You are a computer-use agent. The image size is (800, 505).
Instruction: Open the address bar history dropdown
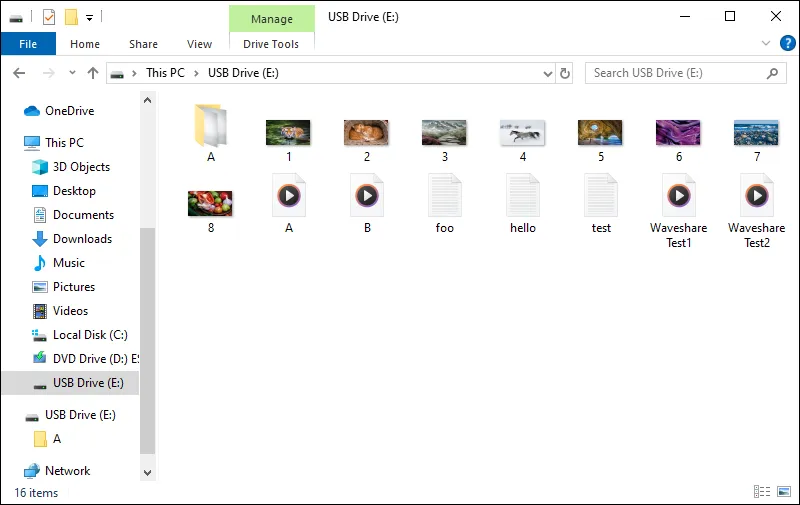point(547,73)
